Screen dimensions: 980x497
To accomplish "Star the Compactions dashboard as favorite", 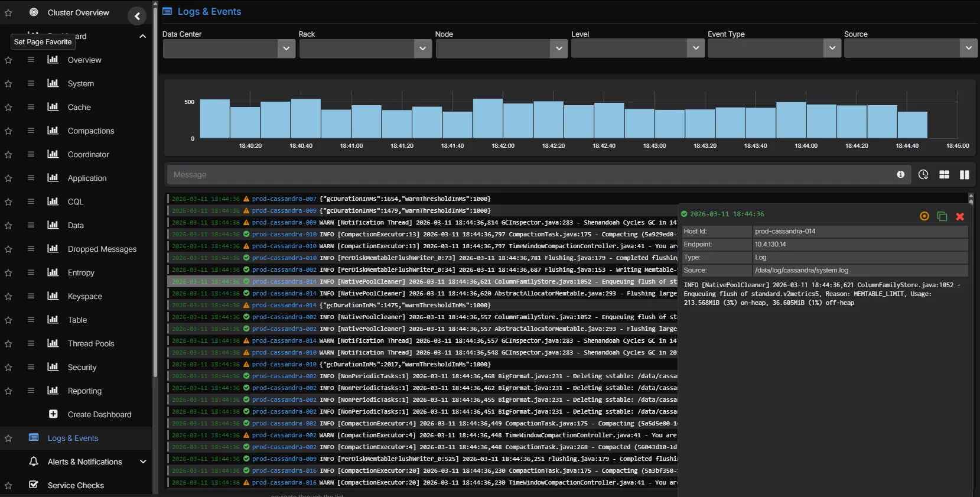I will 8,131.
